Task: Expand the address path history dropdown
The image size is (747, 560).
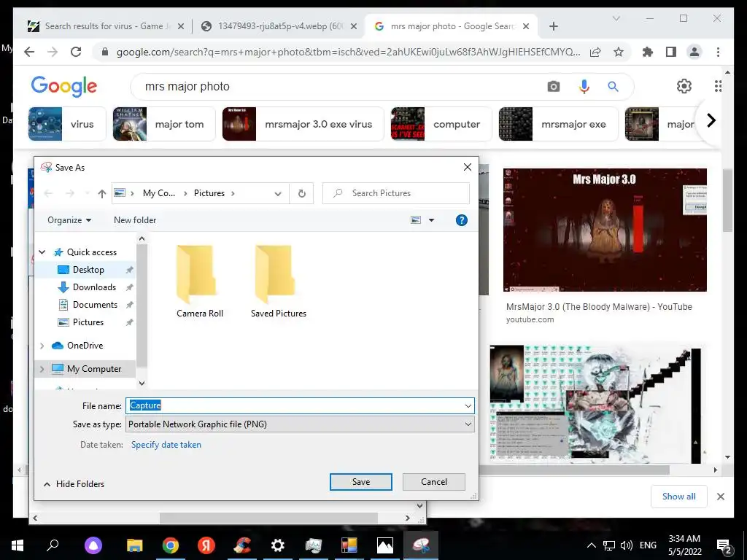Action: [278, 193]
